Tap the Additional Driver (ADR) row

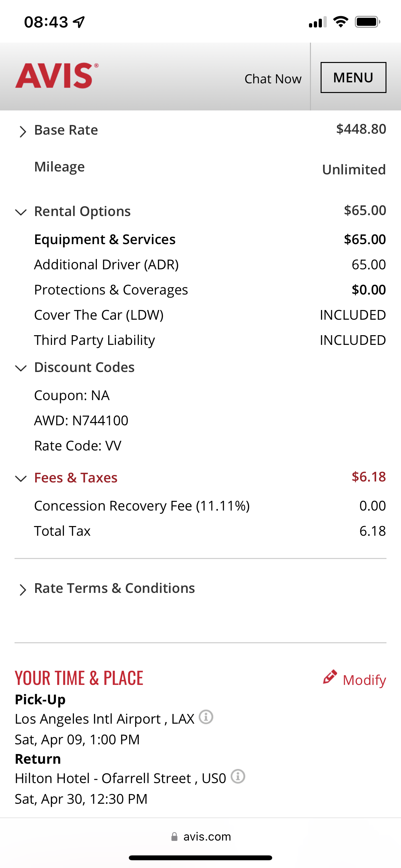click(107, 264)
